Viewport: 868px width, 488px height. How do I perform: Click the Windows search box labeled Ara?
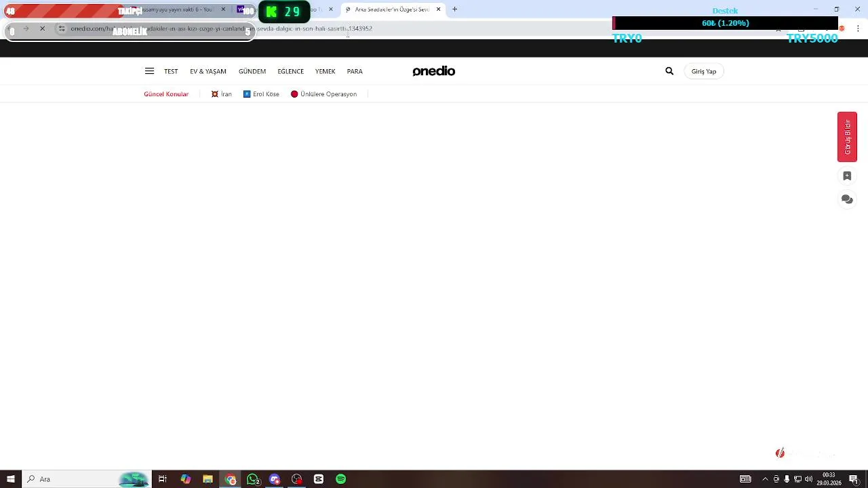tap(86, 479)
